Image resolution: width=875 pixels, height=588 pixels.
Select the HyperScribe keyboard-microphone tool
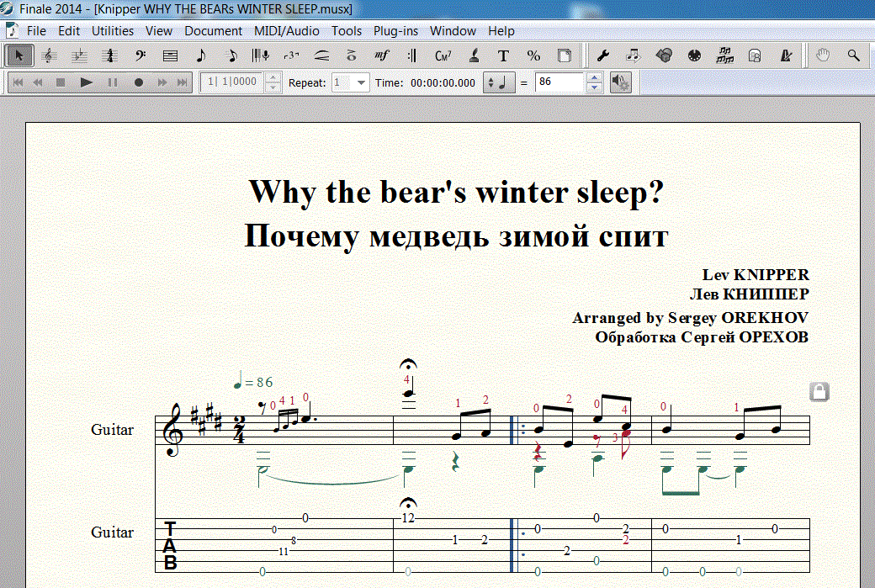[261, 56]
